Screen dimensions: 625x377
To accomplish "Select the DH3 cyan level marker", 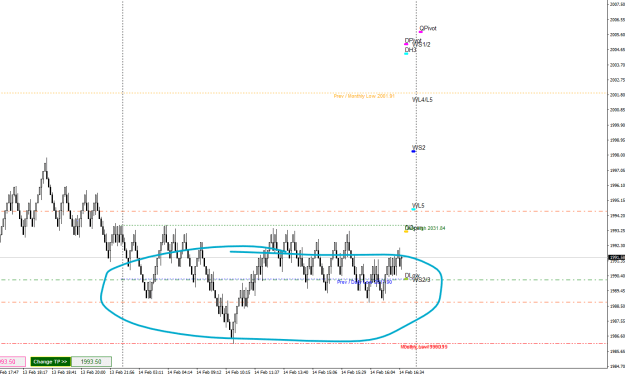I will coord(406,53).
